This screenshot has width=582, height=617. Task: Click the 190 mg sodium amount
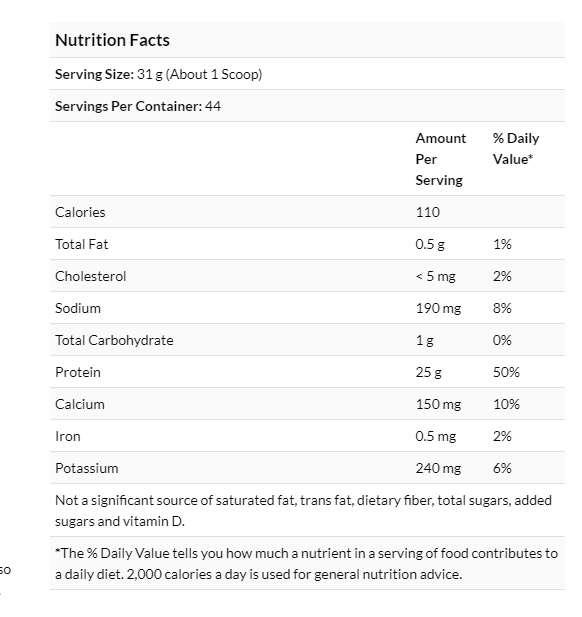pos(438,308)
